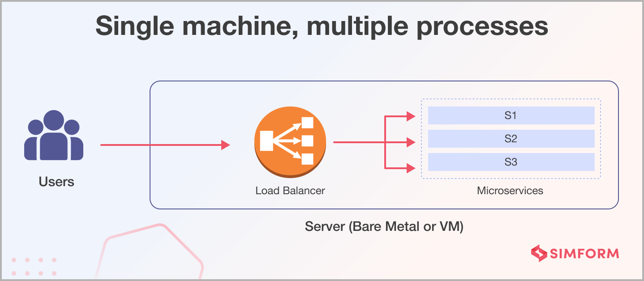
Task: Select the S1 microservice bar
Action: [511, 115]
